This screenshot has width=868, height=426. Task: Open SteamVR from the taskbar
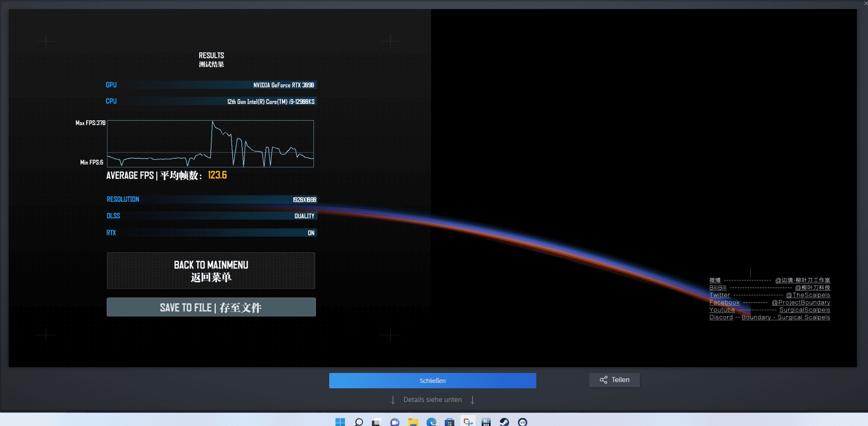tap(523, 422)
